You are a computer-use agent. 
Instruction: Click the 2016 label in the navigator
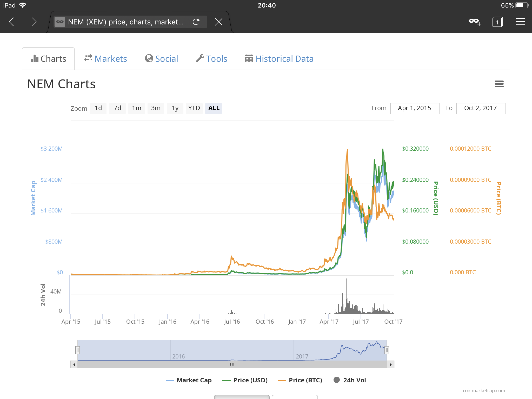pyautogui.click(x=178, y=356)
